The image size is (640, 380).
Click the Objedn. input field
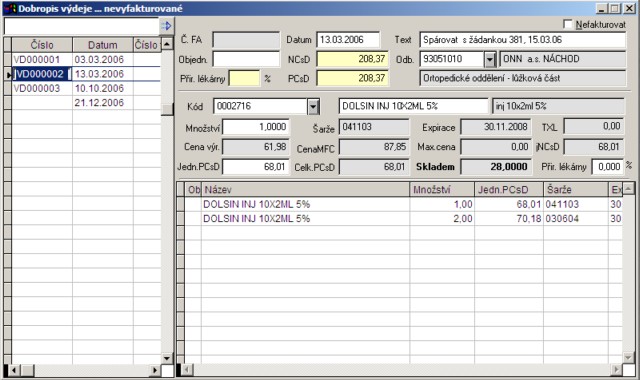(246, 60)
